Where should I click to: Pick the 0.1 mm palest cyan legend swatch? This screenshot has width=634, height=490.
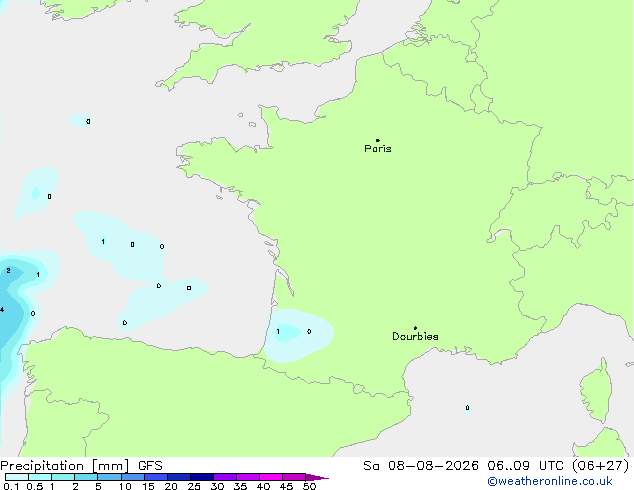coord(17,477)
